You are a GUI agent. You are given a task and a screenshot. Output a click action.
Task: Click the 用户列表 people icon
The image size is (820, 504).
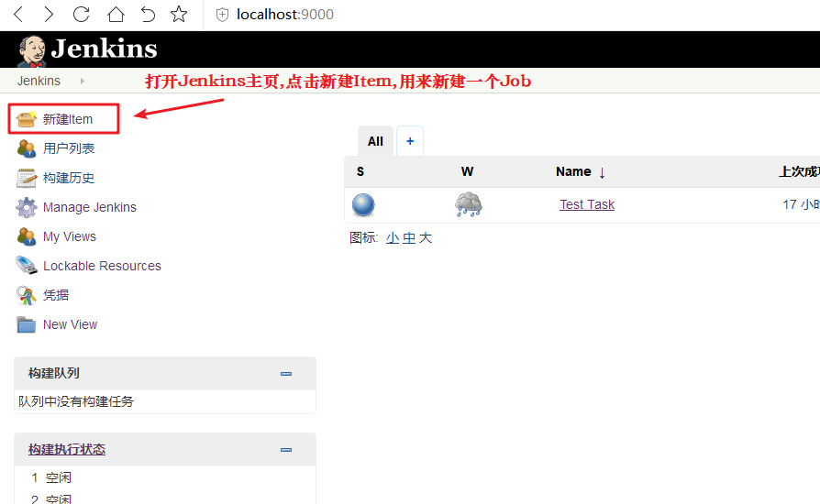tap(27, 148)
